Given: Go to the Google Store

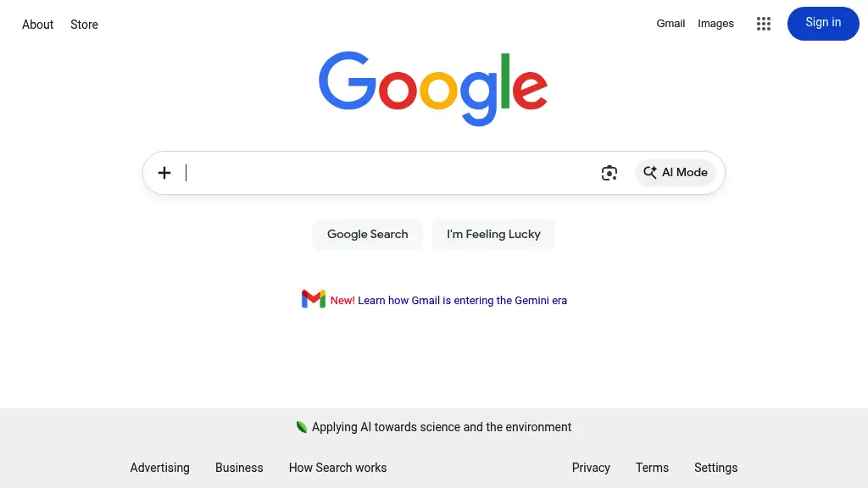Looking at the screenshot, I should click(84, 25).
